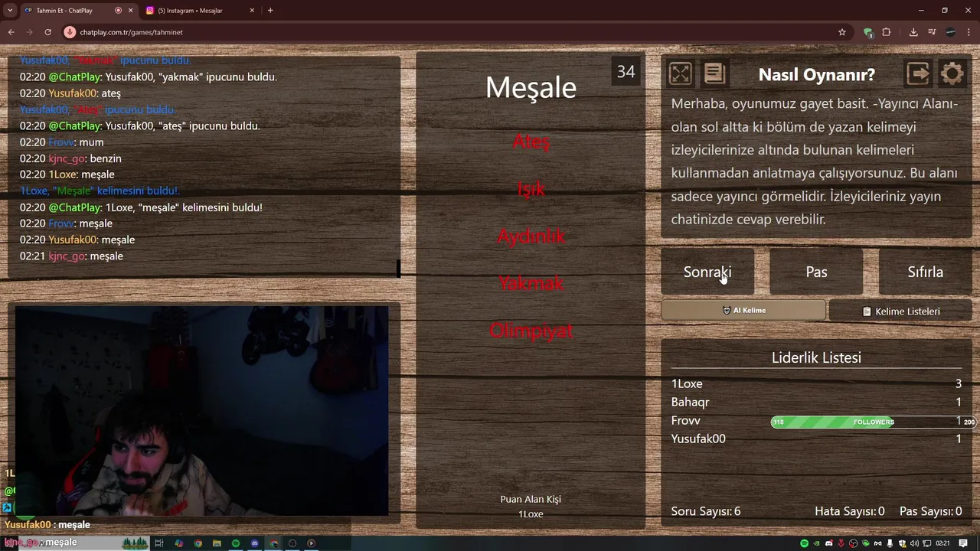Reset the game with Sıfırla
This screenshot has height=551, width=980.
click(925, 272)
